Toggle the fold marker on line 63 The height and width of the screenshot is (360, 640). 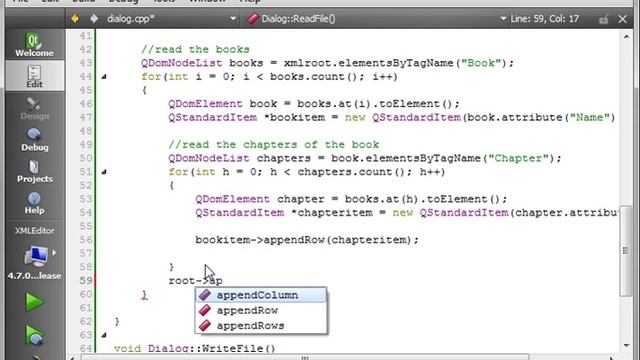pos(104,335)
